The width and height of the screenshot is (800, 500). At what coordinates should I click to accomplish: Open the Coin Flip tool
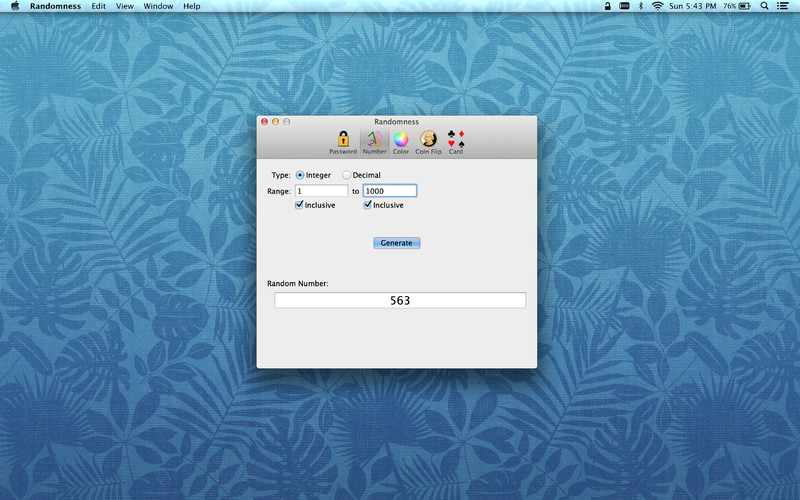pos(429,142)
